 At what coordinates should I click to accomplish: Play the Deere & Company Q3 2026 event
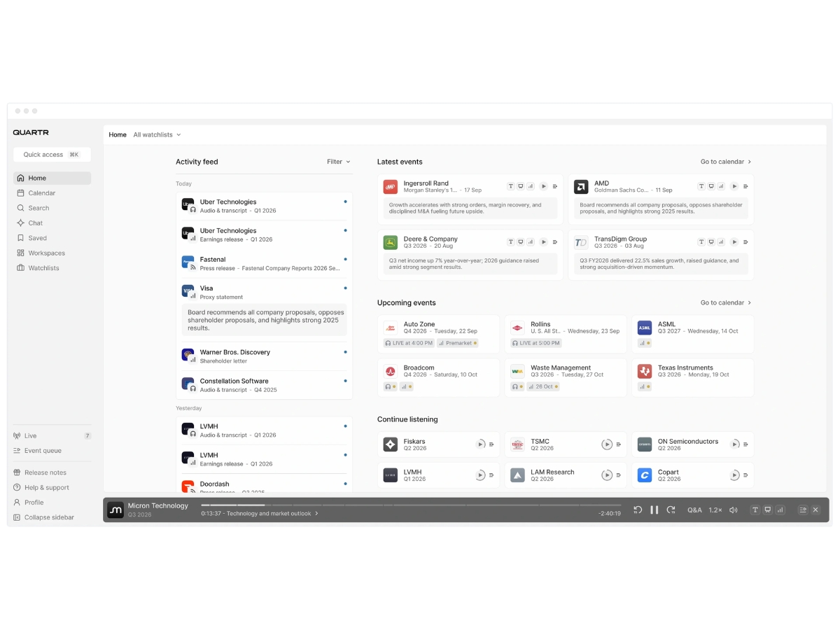point(544,241)
